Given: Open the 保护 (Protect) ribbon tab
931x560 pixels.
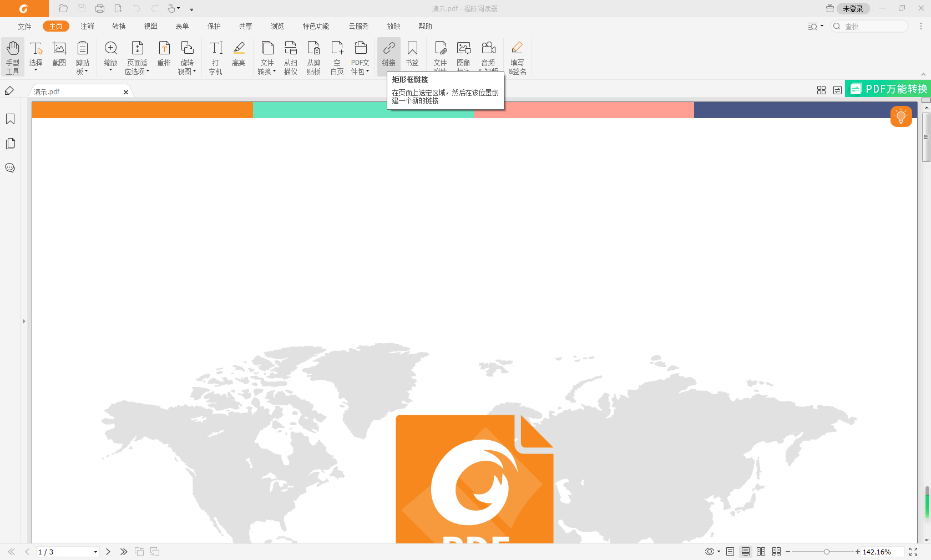Looking at the screenshot, I should click(x=214, y=26).
